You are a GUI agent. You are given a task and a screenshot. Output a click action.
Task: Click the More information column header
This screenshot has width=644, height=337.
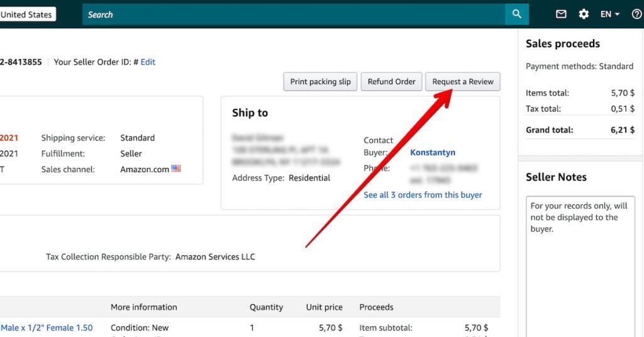click(x=144, y=307)
